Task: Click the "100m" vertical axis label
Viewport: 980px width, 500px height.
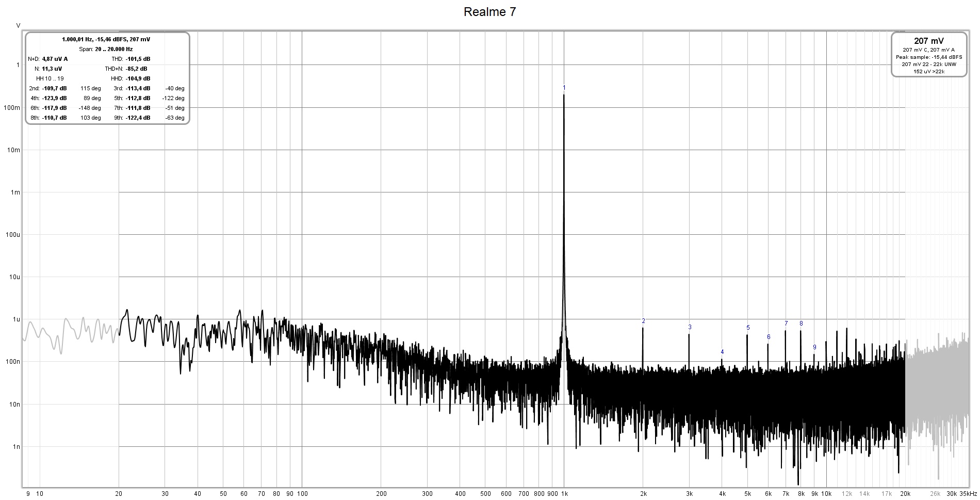Action: (12, 108)
